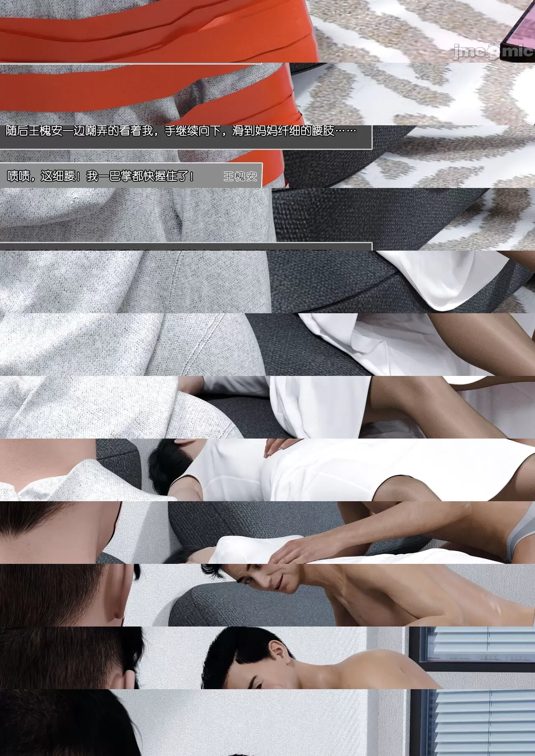This screenshot has width=535, height=756.
Task: Click the jmcomic watermark logo
Action: click(x=493, y=52)
